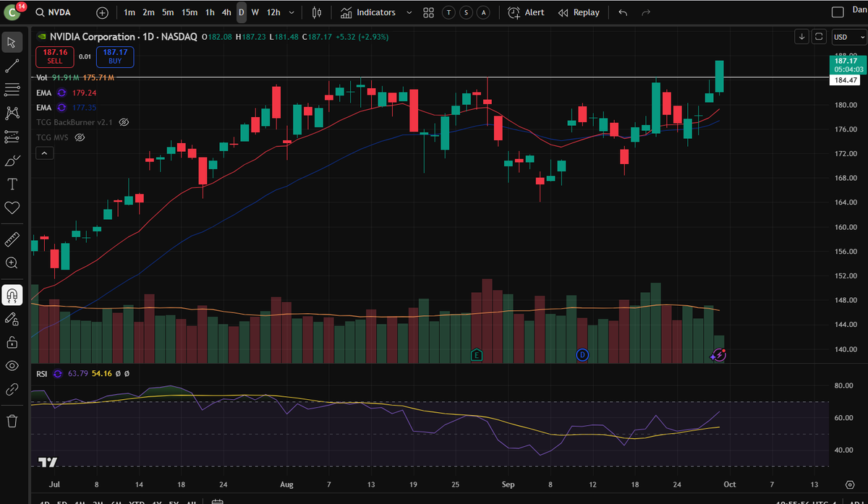
Task: Select the 12h timeframe
Action: pos(273,12)
